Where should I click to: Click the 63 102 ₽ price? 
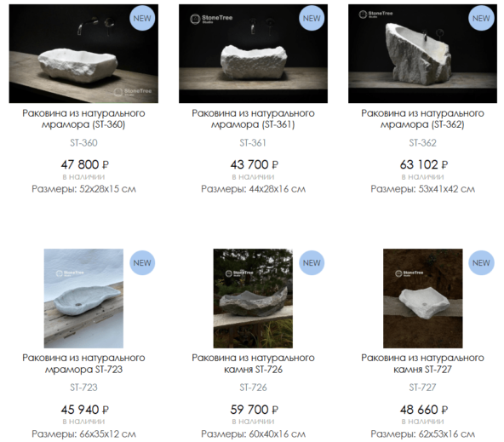(x=424, y=164)
